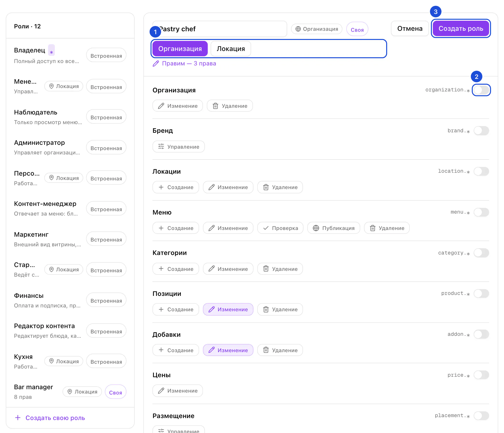This screenshot has width=504, height=433.
Task: Select Публикация chip under Меню
Action: [334, 228]
